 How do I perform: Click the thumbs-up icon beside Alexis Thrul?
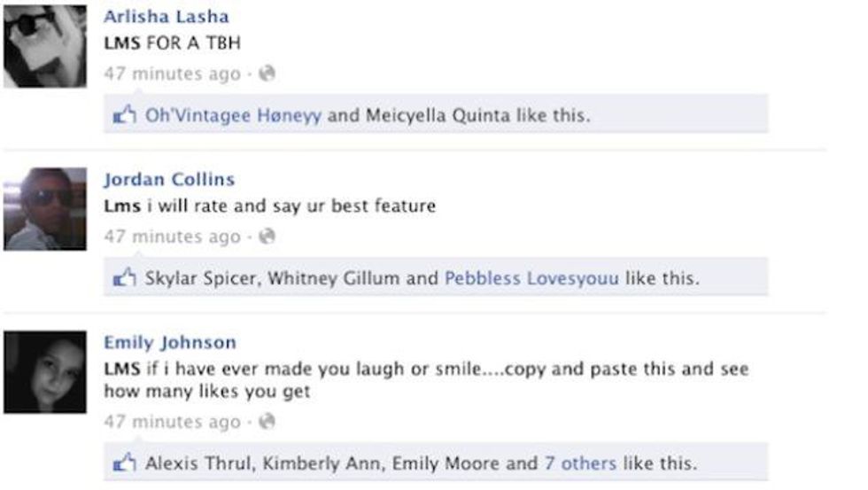tap(125, 463)
